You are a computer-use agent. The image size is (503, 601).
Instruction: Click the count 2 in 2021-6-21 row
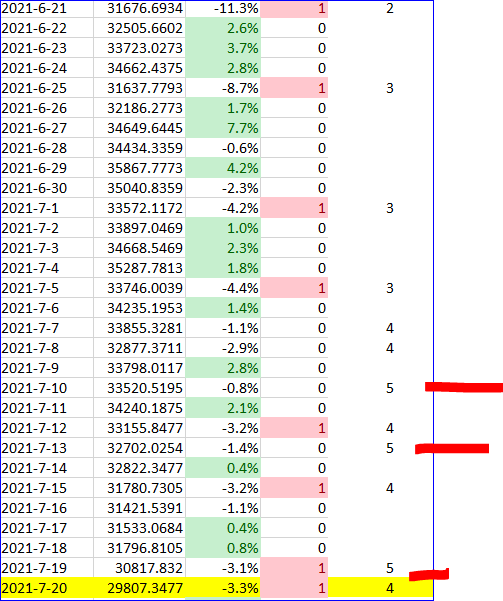click(390, 8)
